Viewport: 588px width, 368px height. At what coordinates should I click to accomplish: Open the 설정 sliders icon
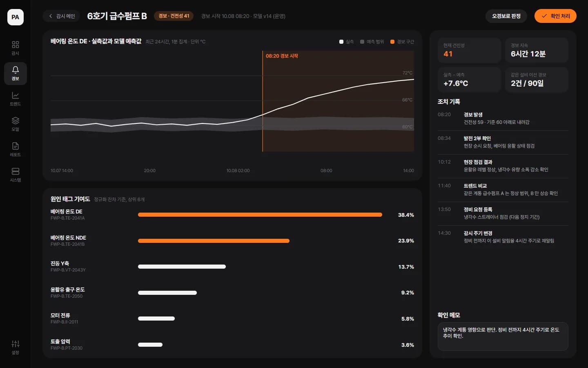15,347
